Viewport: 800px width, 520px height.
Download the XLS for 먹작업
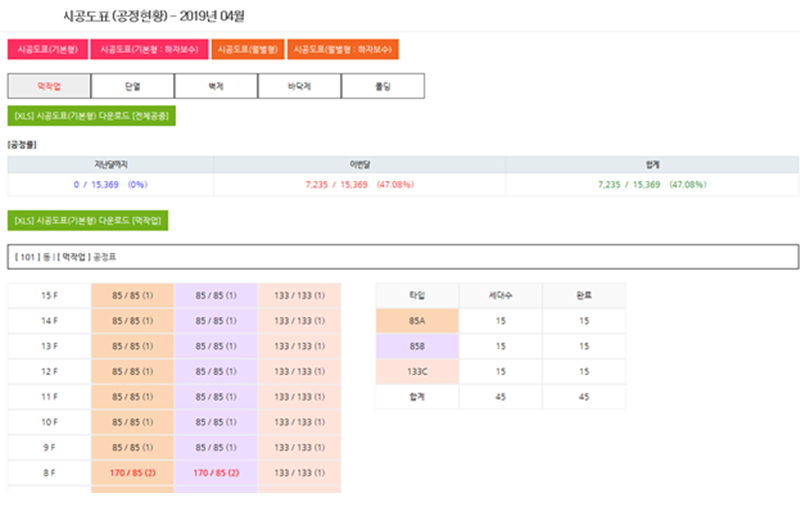coord(88,220)
